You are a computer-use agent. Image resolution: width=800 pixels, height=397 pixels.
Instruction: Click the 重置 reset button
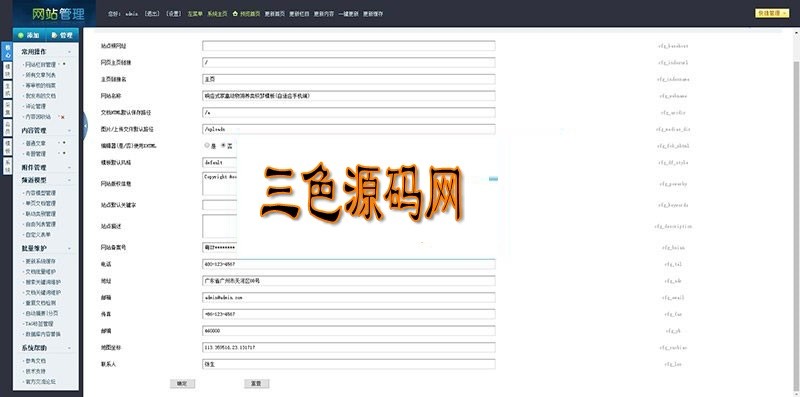(257, 383)
